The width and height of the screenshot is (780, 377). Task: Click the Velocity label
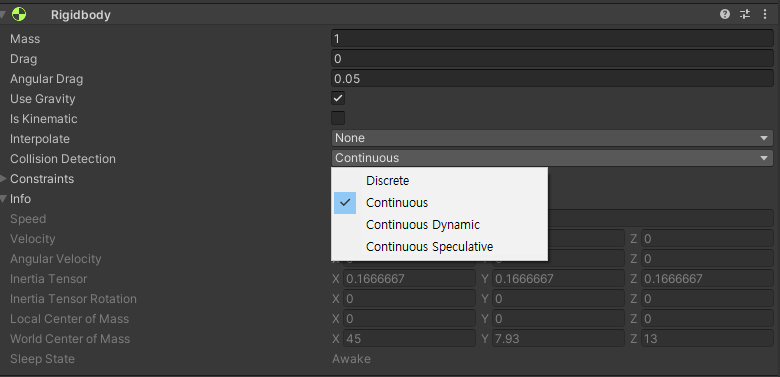tap(32, 239)
